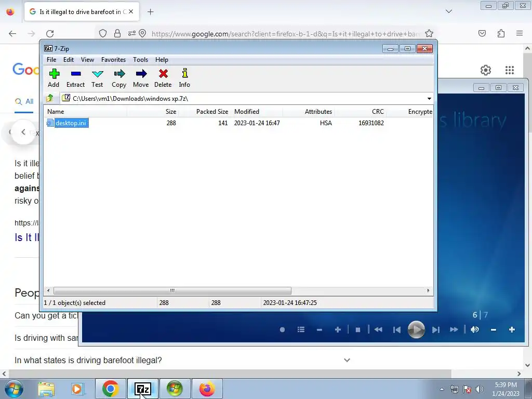Reload the page in Firefox
Viewport: 532px width, 399px height.
(x=50, y=34)
